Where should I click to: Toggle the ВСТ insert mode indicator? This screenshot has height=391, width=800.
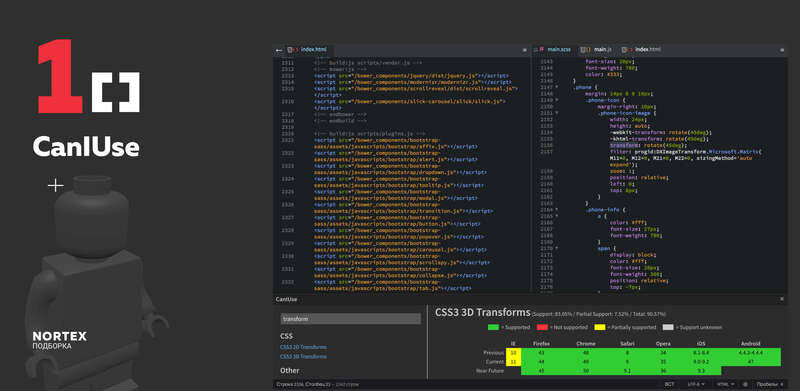(668, 384)
